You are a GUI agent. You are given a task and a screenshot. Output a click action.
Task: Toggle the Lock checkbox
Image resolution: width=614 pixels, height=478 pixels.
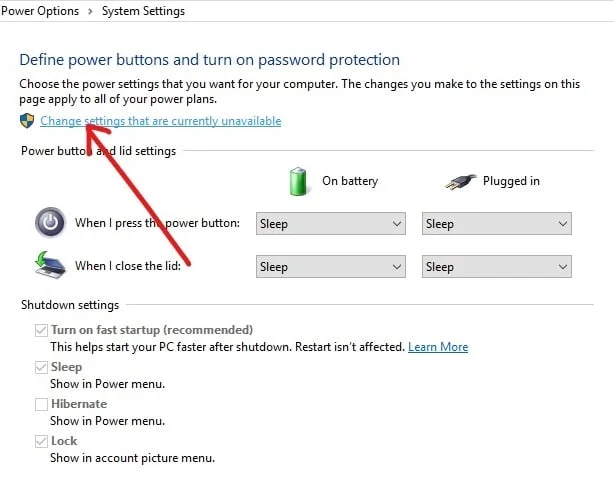(x=41, y=441)
